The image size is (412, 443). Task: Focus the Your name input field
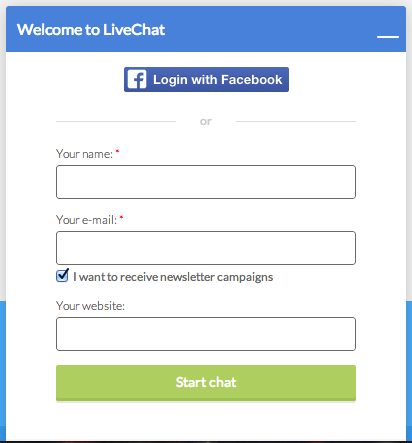pyautogui.click(x=206, y=182)
